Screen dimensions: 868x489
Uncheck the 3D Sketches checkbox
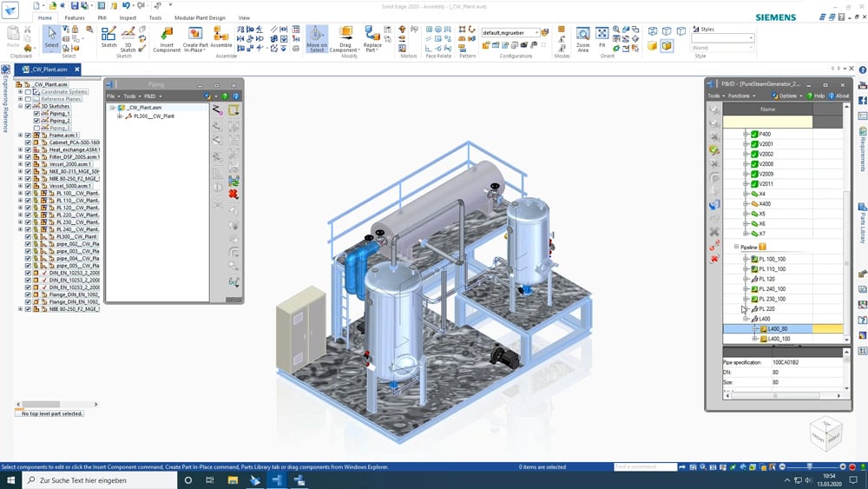click(x=29, y=106)
